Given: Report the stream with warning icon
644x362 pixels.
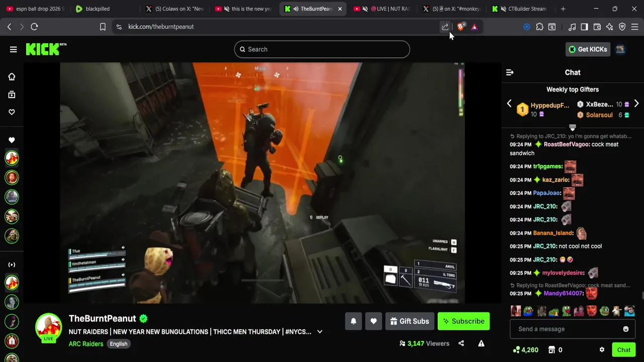Looking at the screenshot, I should [x=481, y=343].
